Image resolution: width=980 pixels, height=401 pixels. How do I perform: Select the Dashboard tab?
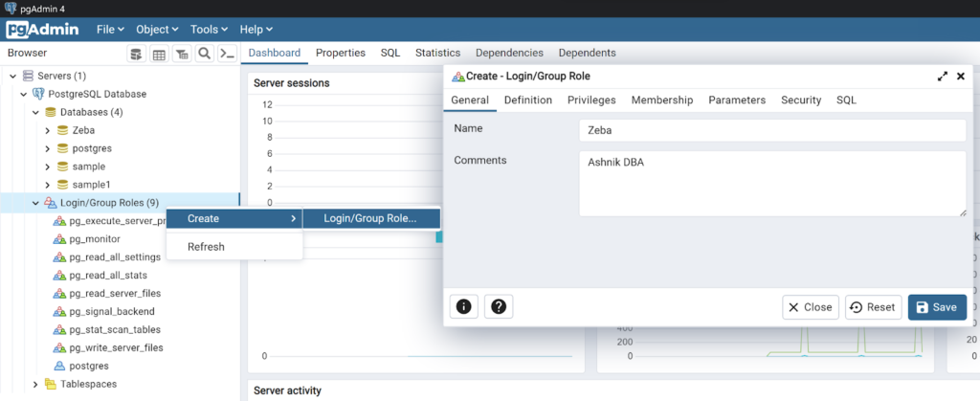click(x=275, y=53)
